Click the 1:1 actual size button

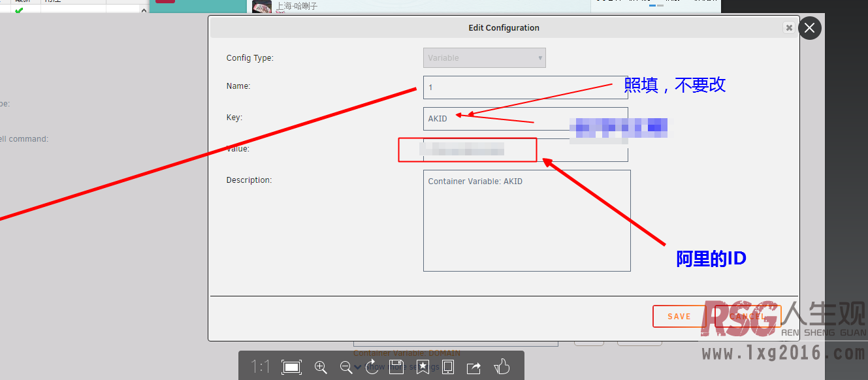pyautogui.click(x=261, y=367)
